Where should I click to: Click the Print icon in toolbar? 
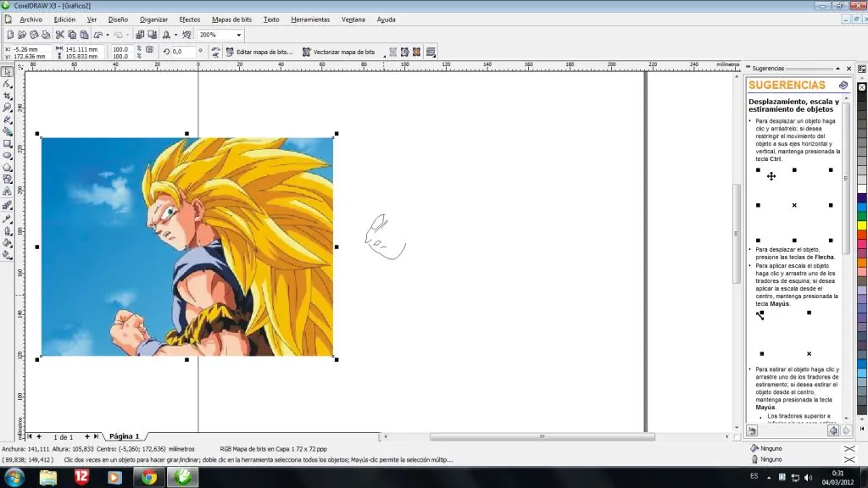[x=46, y=35]
